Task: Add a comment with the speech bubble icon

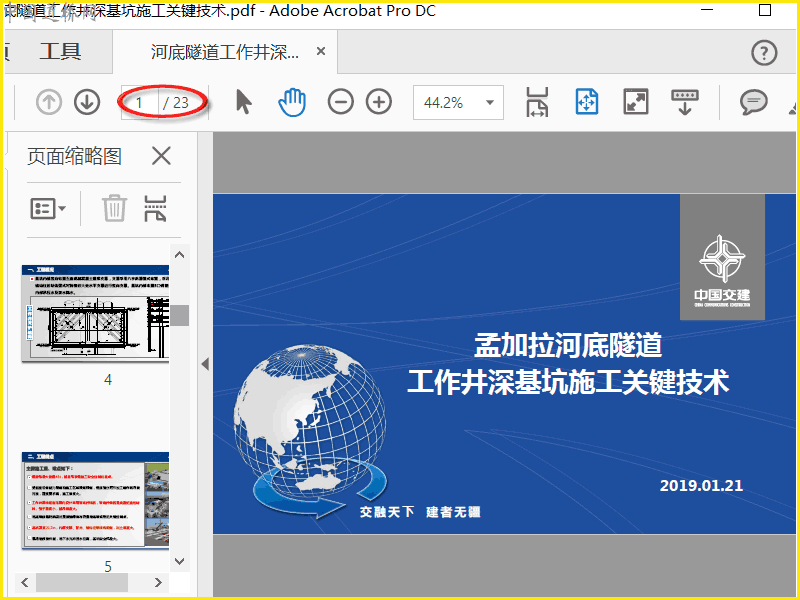Action: point(754,102)
